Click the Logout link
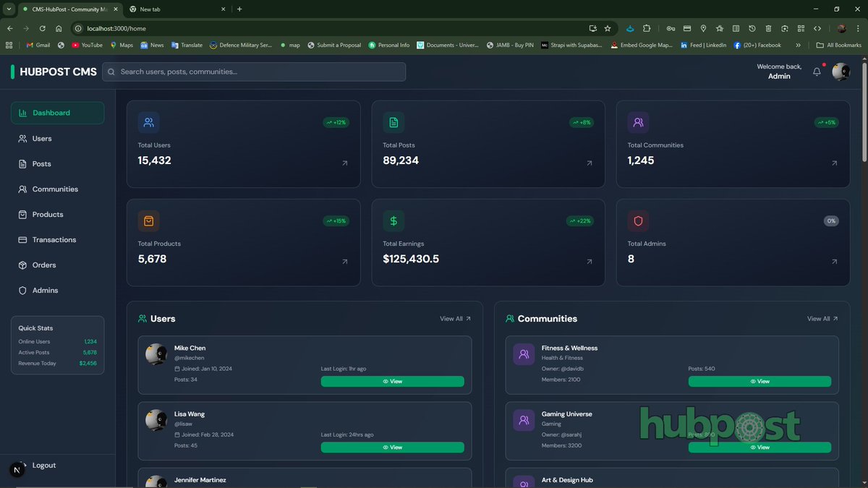Viewport: 868px width, 488px height. pos(43,465)
